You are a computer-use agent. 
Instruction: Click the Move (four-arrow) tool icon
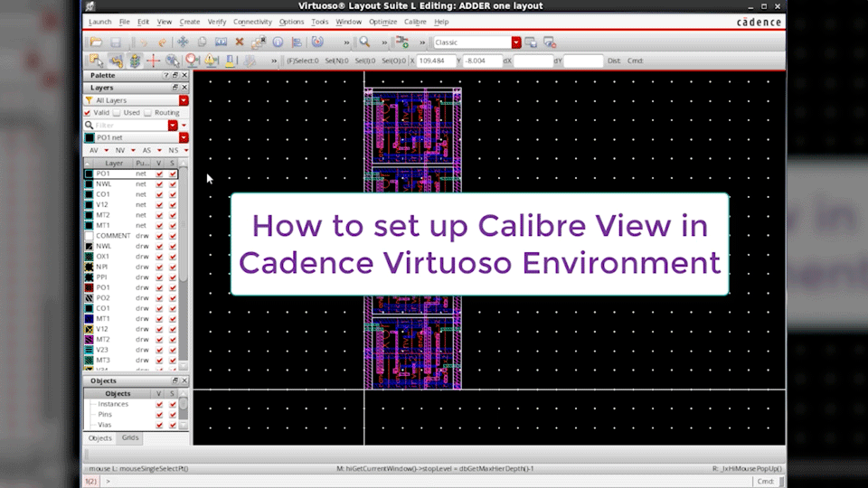coord(183,42)
